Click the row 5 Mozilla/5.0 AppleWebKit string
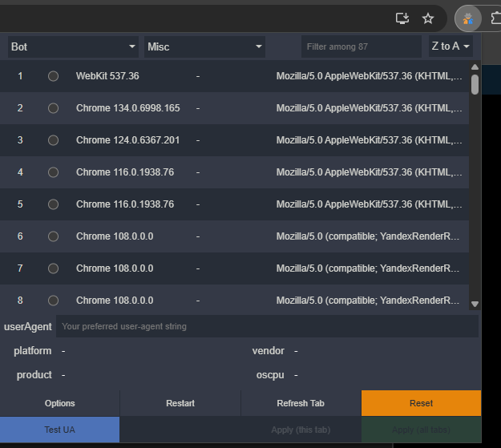501x448 pixels. [x=369, y=204]
